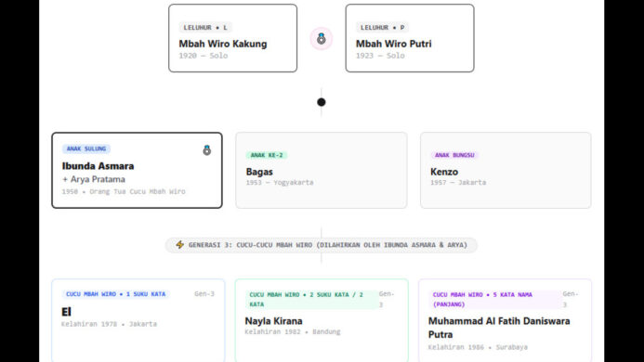Select the Bagas card

point(322,171)
